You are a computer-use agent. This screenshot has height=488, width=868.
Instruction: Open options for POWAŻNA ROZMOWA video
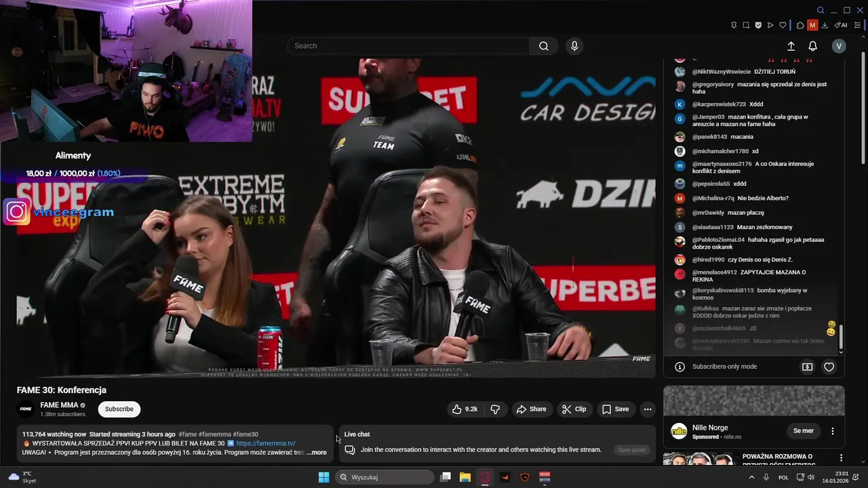(841, 458)
